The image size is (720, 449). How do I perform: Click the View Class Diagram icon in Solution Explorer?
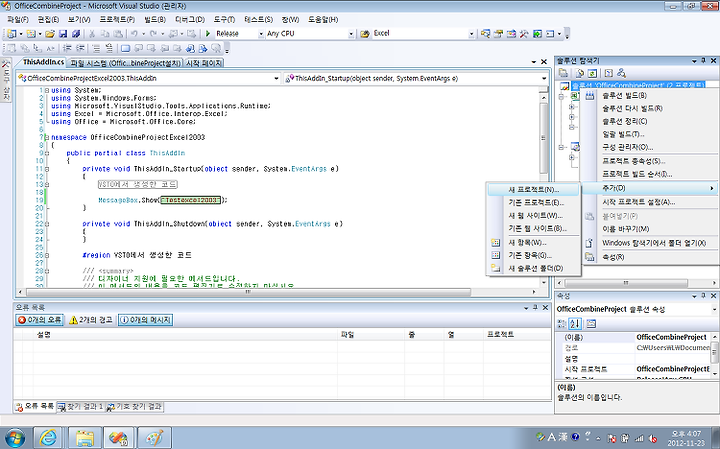click(621, 73)
